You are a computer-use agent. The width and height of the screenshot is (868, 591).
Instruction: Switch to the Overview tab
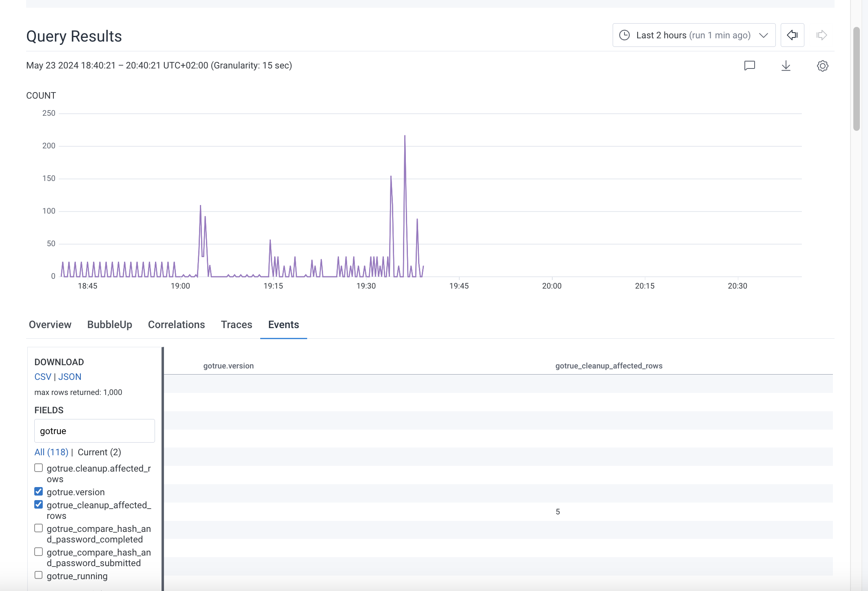click(50, 324)
